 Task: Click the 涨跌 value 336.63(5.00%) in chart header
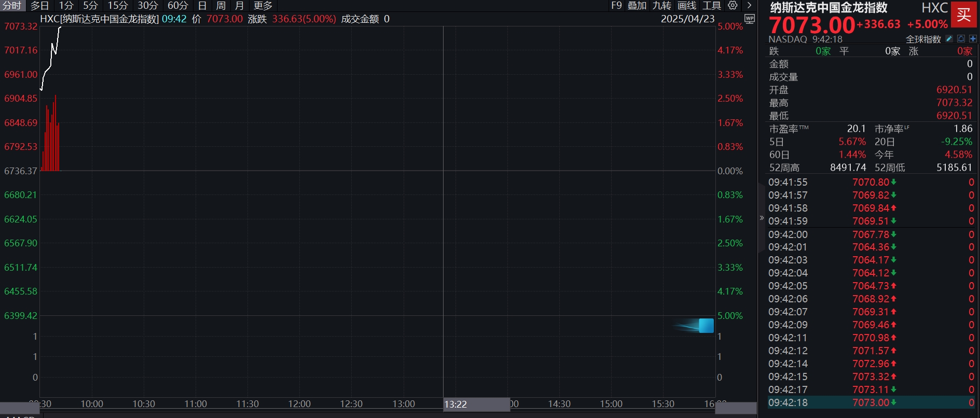[x=304, y=19]
